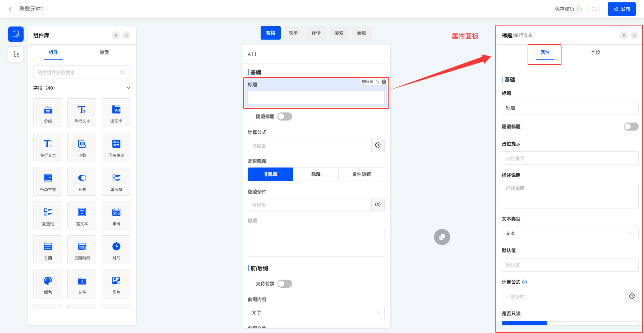
Task: Select the 单行文本 component icon
Action: [x=82, y=113]
